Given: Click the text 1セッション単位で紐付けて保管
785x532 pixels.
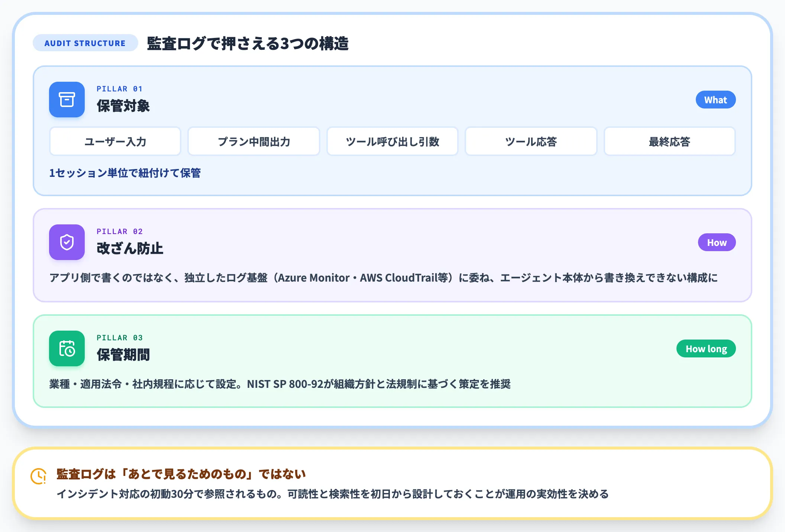Looking at the screenshot, I should (x=125, y=173).
